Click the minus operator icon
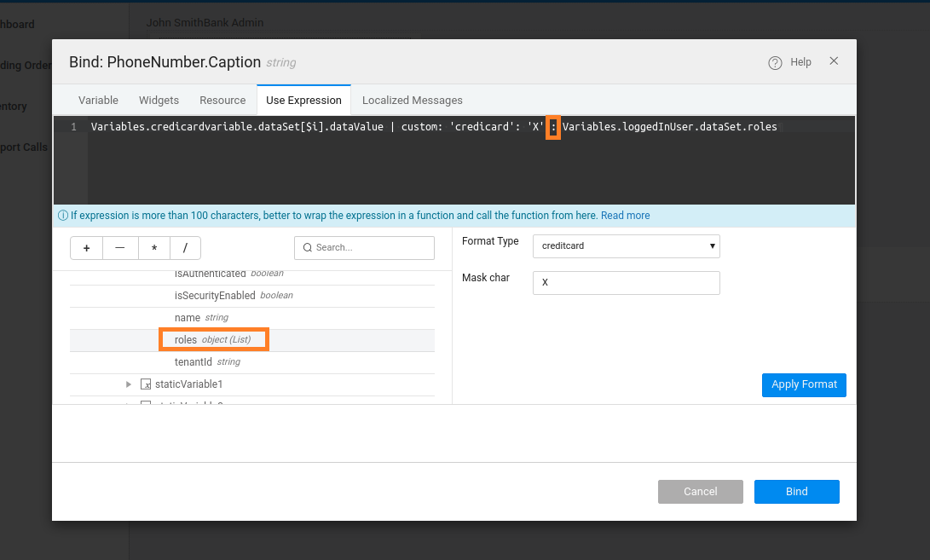930x560 pixels. click(119, 247)
